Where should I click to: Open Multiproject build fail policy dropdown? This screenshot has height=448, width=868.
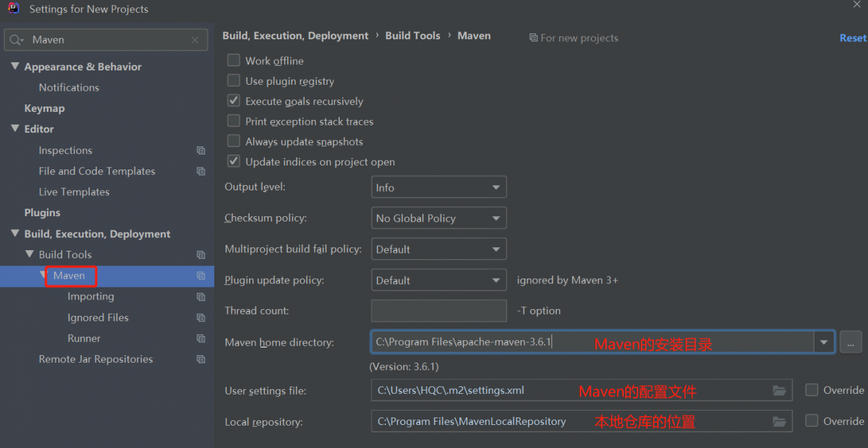[x=439, y=249]
